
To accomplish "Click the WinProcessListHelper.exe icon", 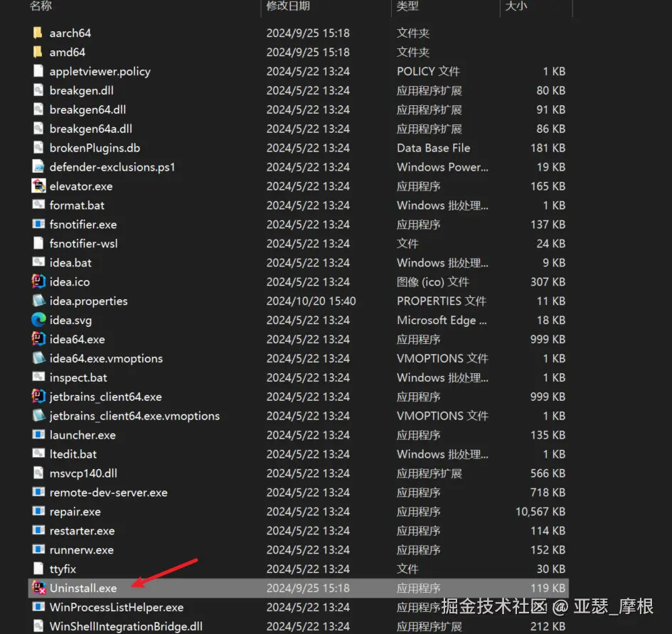I will [x=38, y=606].
